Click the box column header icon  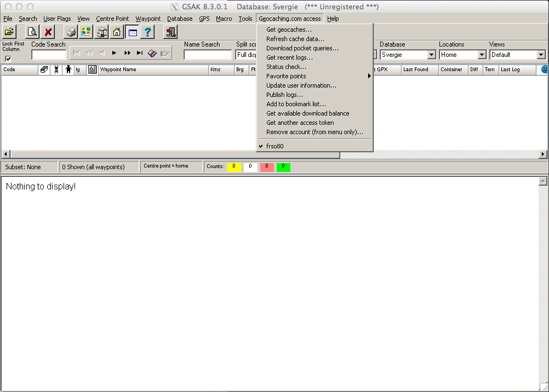(x=44, y=70)
